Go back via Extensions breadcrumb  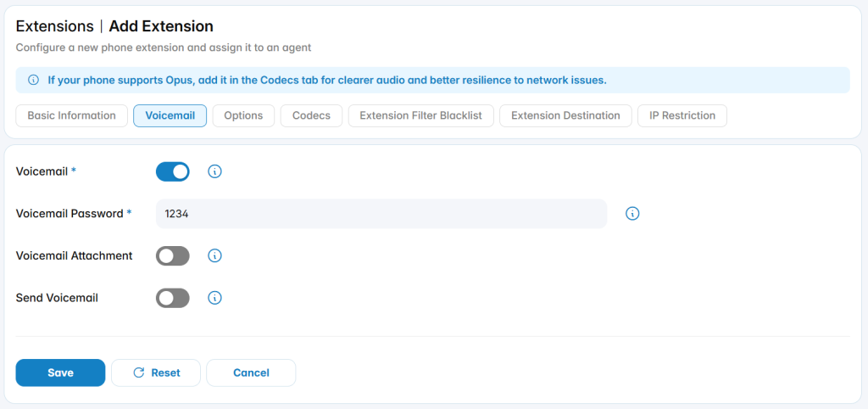(x=55, y=26)
